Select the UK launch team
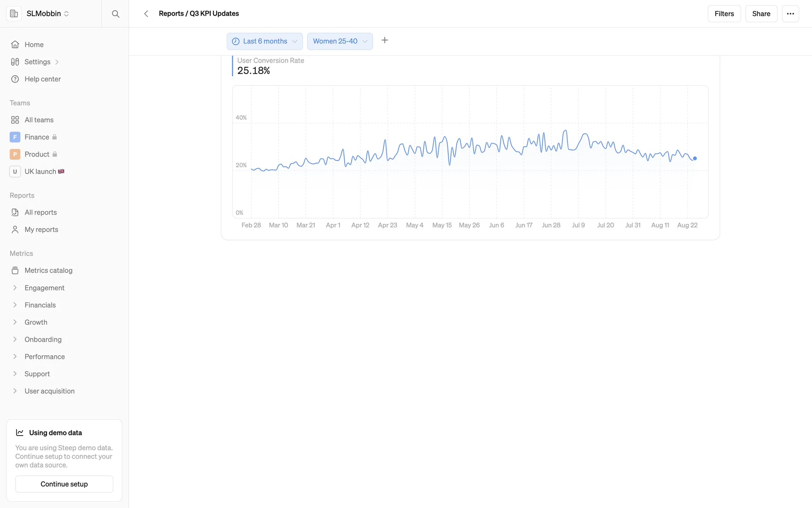Viewport: 812px width, 508px height. coord(40,171)
